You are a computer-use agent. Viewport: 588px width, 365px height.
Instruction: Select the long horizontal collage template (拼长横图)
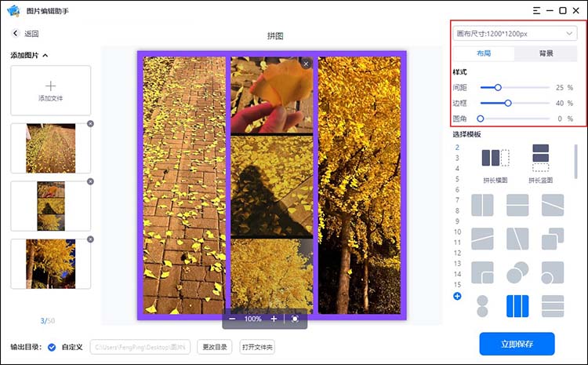tap(495, 166)
